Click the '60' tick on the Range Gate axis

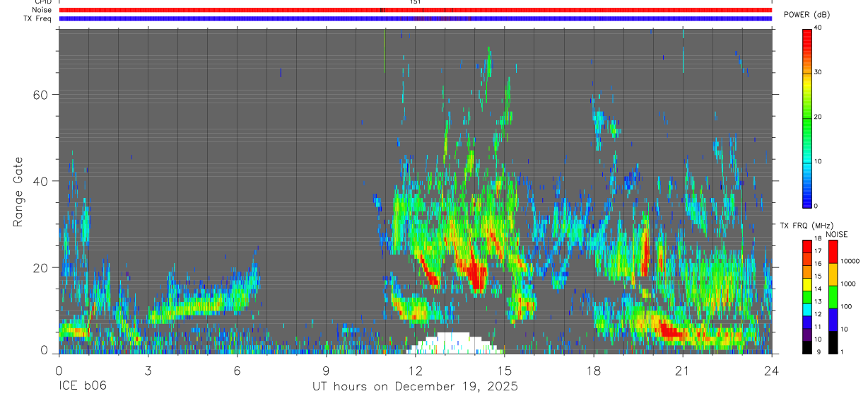(x=41, y=94)
